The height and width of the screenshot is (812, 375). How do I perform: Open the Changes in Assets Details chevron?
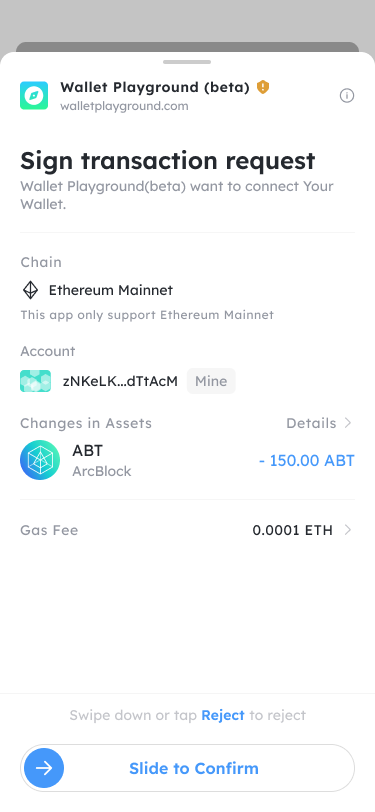tap(348, 423)
